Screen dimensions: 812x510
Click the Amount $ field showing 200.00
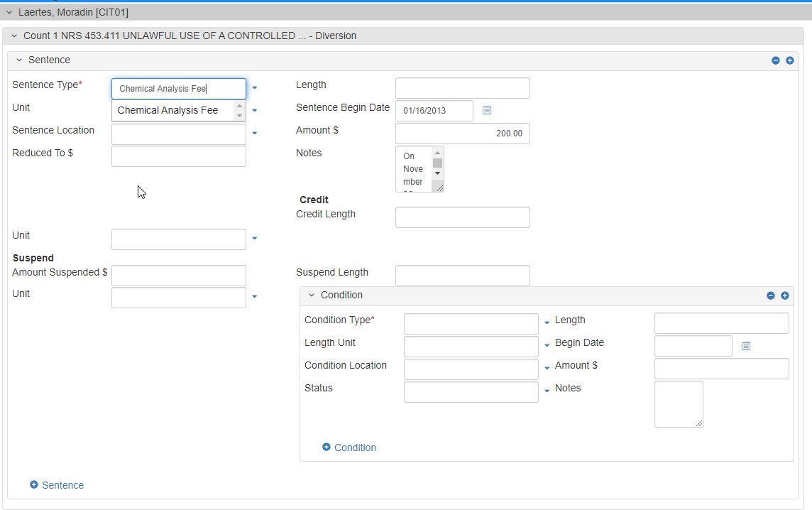462,134
